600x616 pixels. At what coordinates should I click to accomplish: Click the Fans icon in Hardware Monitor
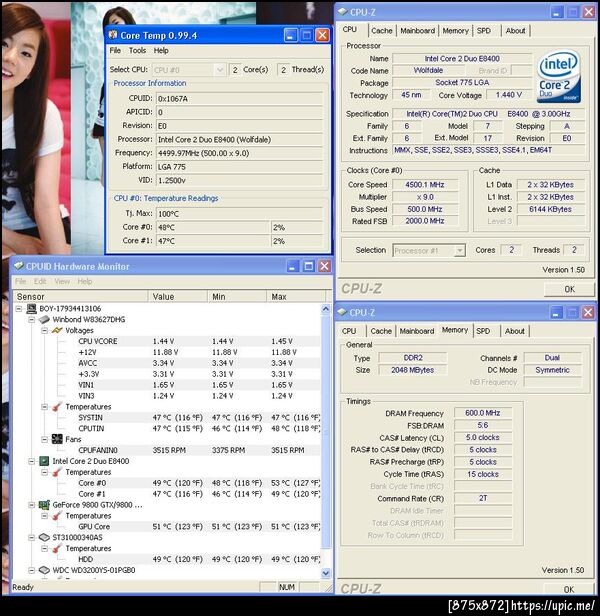coord(57,439)
